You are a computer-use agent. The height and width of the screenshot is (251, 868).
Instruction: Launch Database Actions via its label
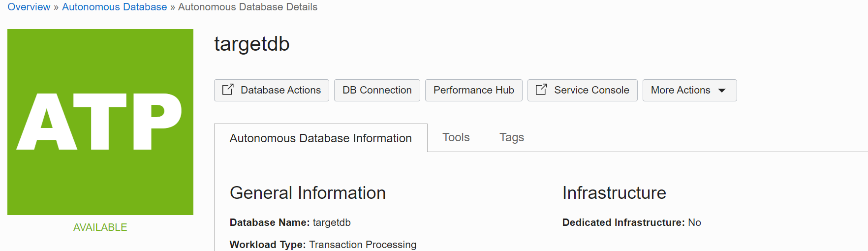click(x=280, y=91)
